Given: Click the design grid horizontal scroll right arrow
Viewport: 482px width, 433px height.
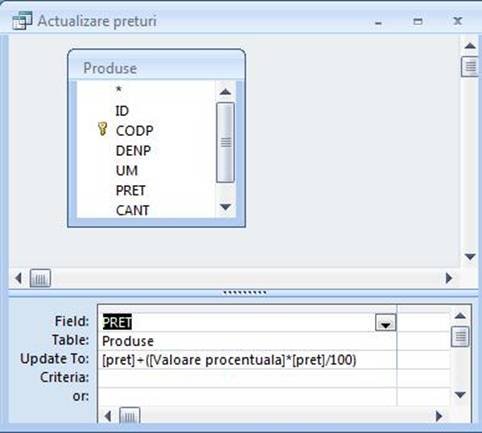Looking at the screenshot, I should [x=439, y=416].
